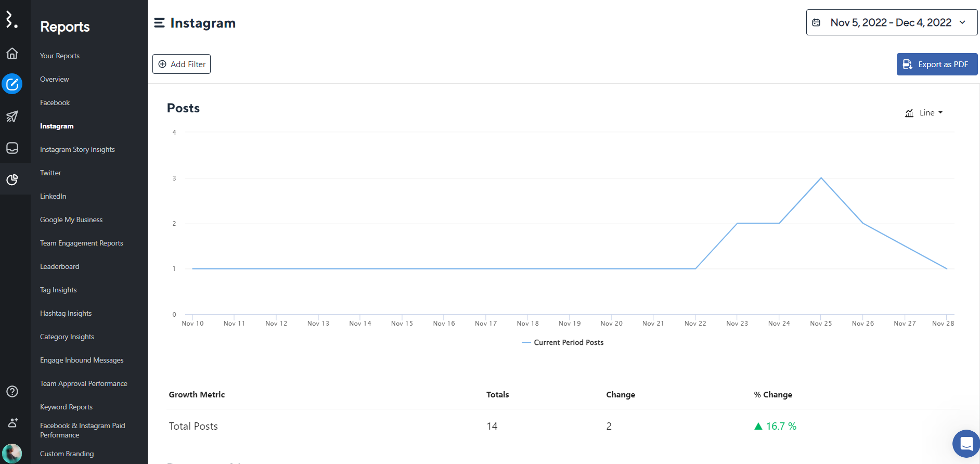
Task: Click the Add Filter button
Action: click(x=182, y=64)
